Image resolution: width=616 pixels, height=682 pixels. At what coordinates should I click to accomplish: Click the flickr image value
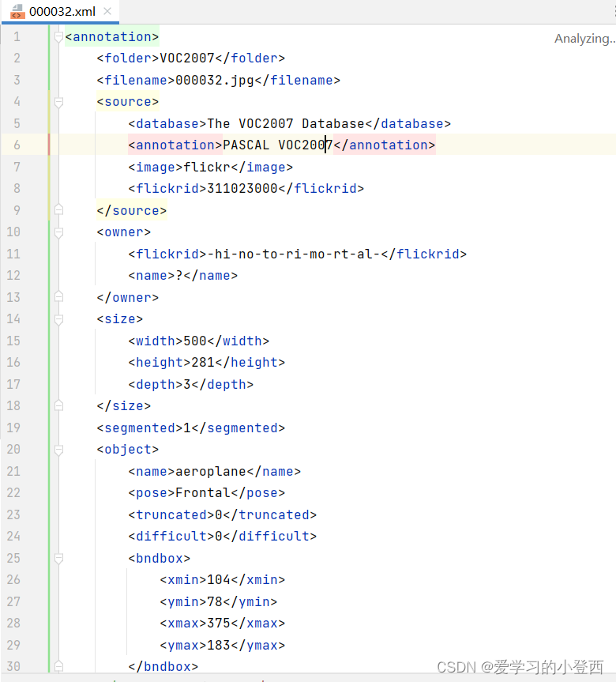(x=207, y=167)
